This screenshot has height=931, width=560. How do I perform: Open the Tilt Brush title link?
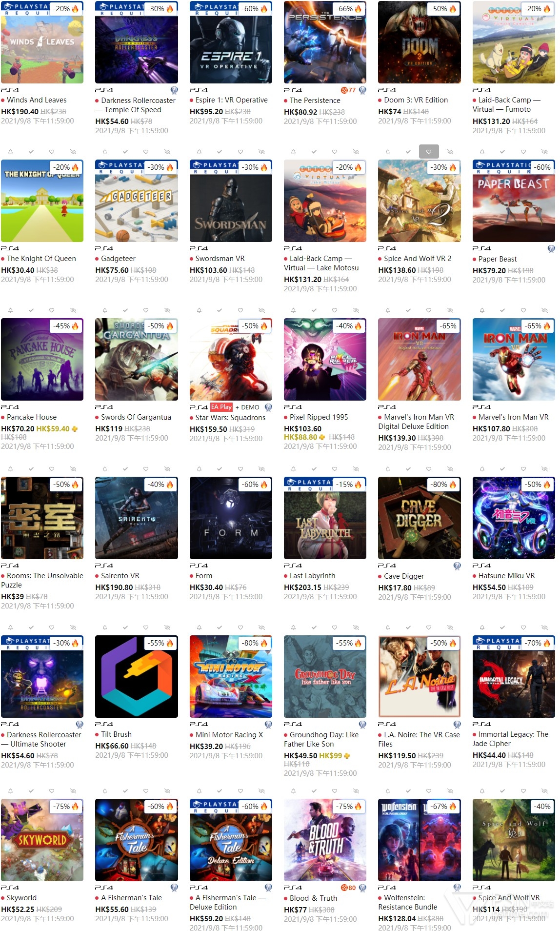(116, 734)
